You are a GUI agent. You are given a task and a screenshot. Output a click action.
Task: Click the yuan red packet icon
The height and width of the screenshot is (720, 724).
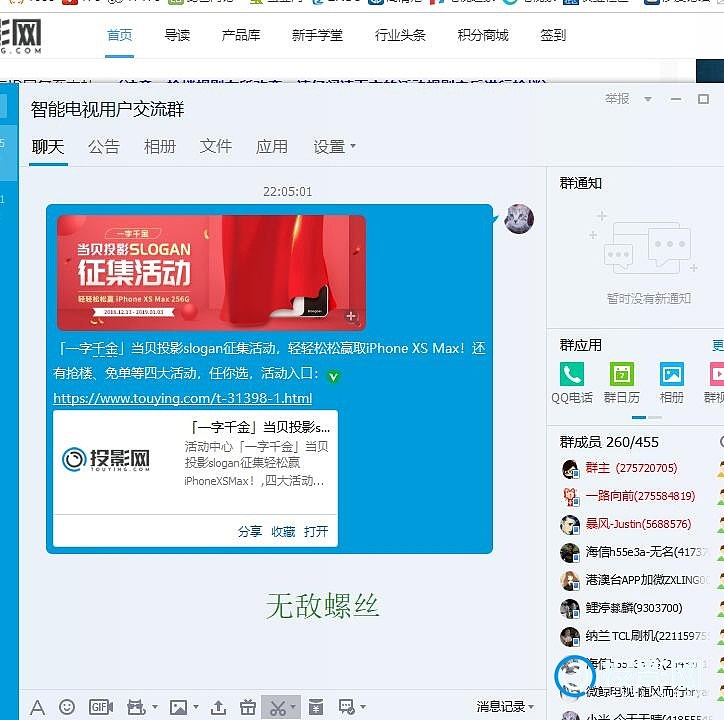(x=316, y=707)
